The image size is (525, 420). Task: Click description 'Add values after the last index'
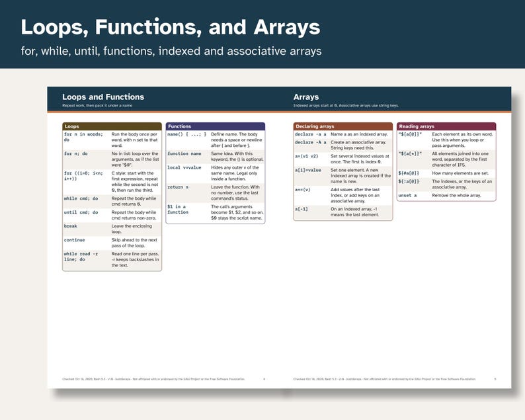(x=355, y=195)
